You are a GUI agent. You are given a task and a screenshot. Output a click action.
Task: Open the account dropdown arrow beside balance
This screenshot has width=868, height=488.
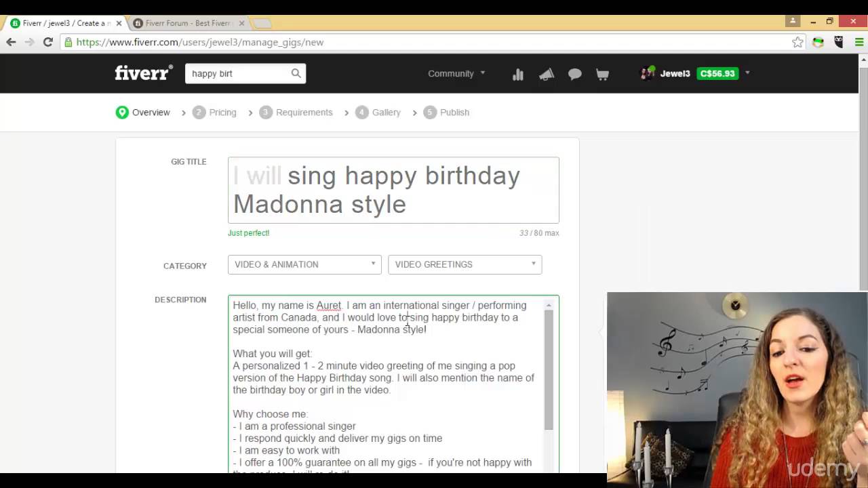point(747,73)
